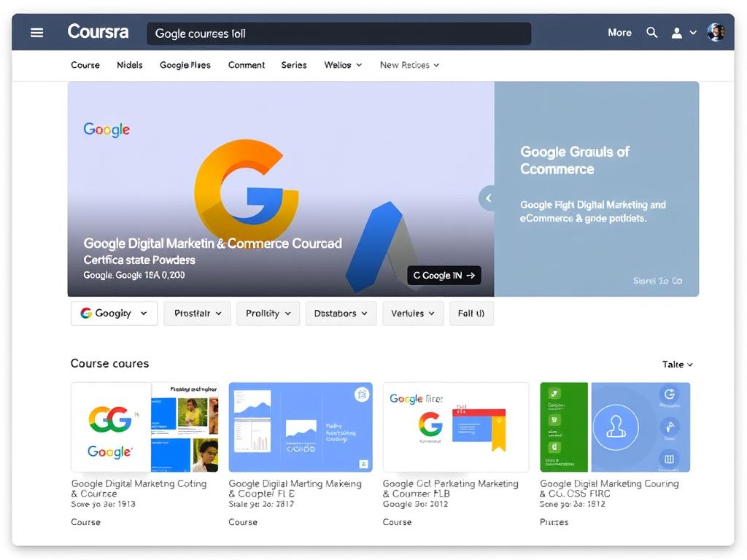Switch to the Course tab
Viewport: 747px width, 560px height.
point(85,65)
